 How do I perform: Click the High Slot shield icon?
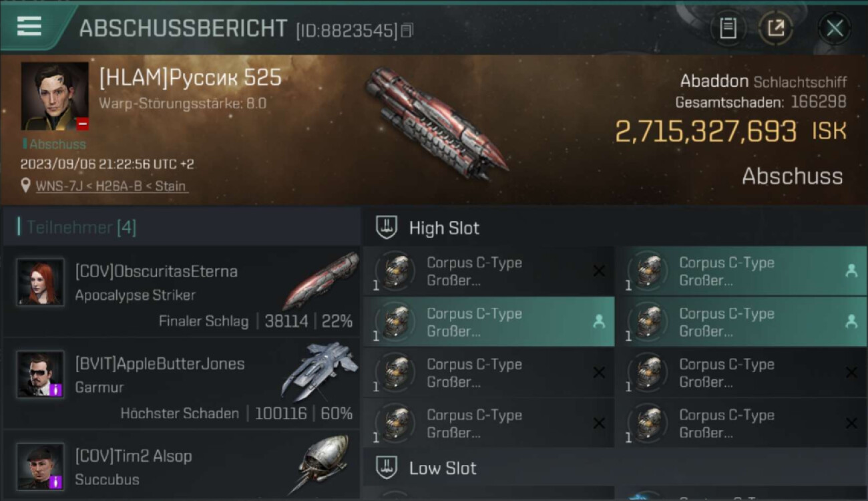click(387, 228)
